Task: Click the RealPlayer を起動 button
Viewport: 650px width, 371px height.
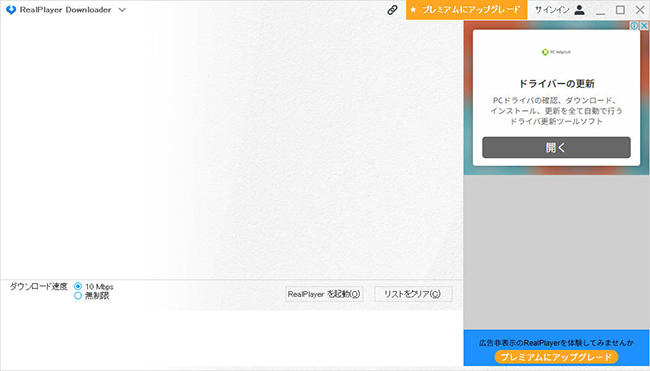Action: click(x=324, y=294)
